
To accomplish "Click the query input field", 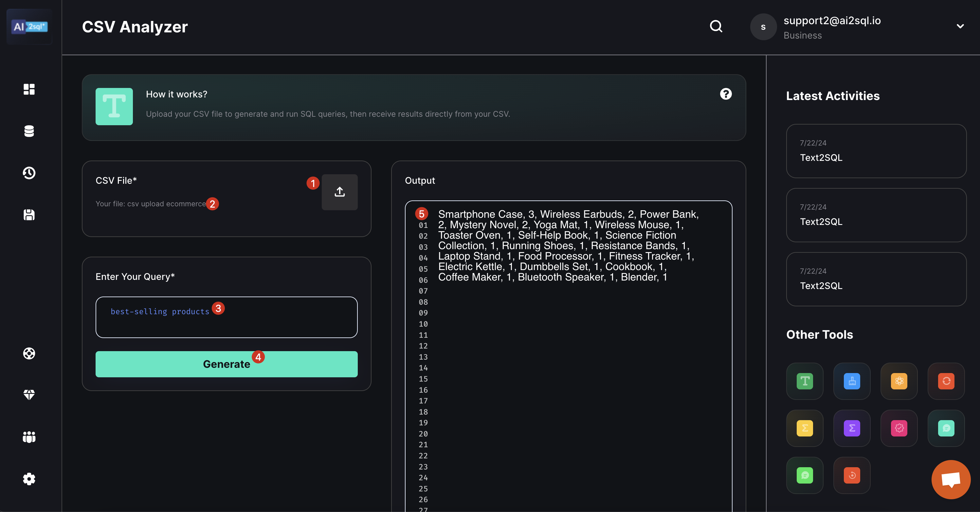I will click(x=227, y=317).
